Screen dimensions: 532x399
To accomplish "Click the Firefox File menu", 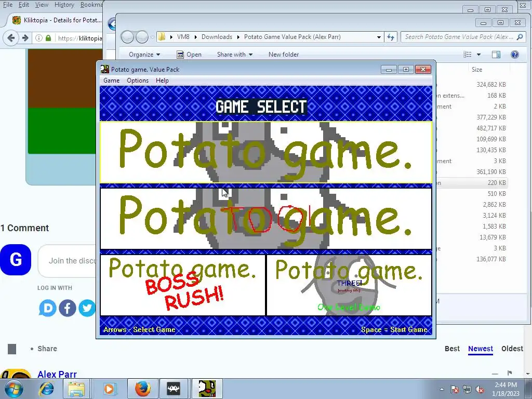I will click(7, 5).
